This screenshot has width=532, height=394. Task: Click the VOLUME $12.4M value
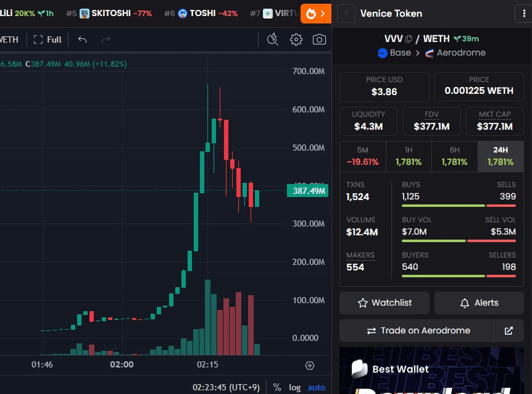pos(362,232)
